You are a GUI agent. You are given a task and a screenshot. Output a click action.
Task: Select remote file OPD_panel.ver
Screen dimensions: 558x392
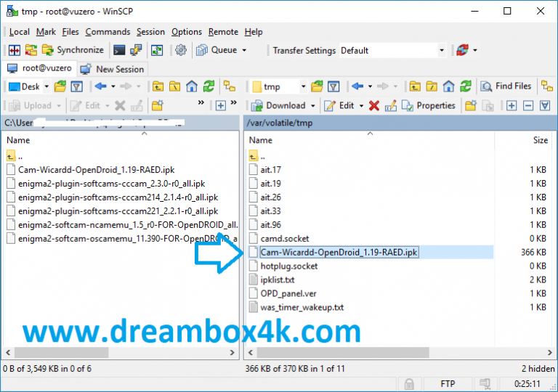(x=288, y=294)
